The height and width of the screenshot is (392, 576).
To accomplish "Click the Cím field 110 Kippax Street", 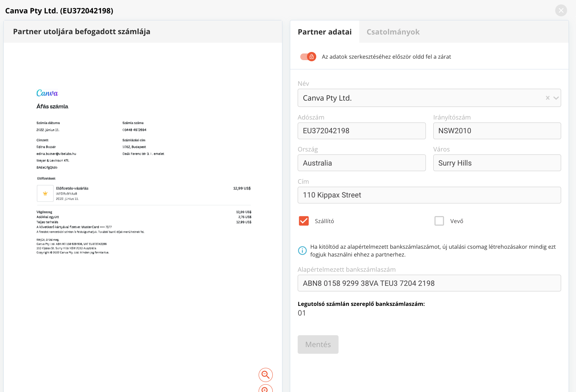I will click(429, 195).
